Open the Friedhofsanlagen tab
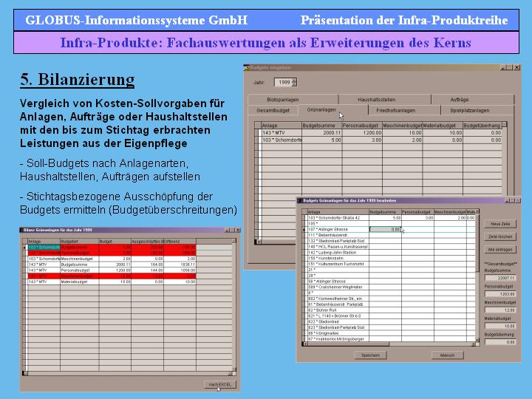Screen dimensions: 532x399 point(396,110)
